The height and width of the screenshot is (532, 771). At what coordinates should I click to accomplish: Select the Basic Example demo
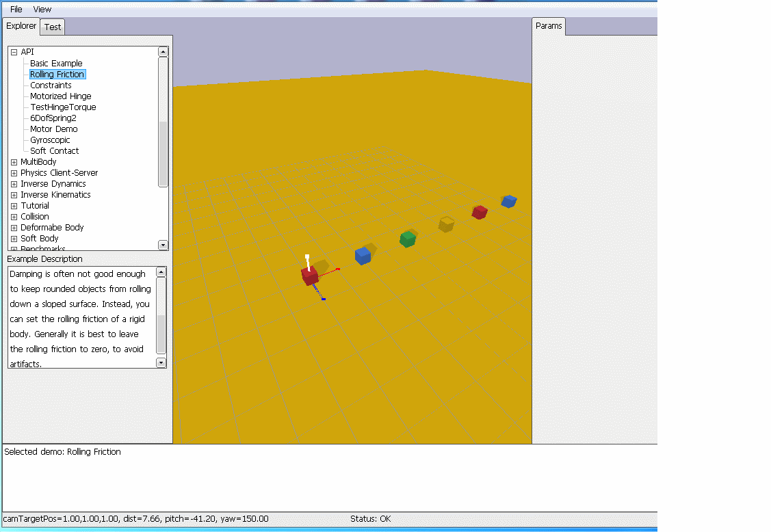[x=56, y=64]
